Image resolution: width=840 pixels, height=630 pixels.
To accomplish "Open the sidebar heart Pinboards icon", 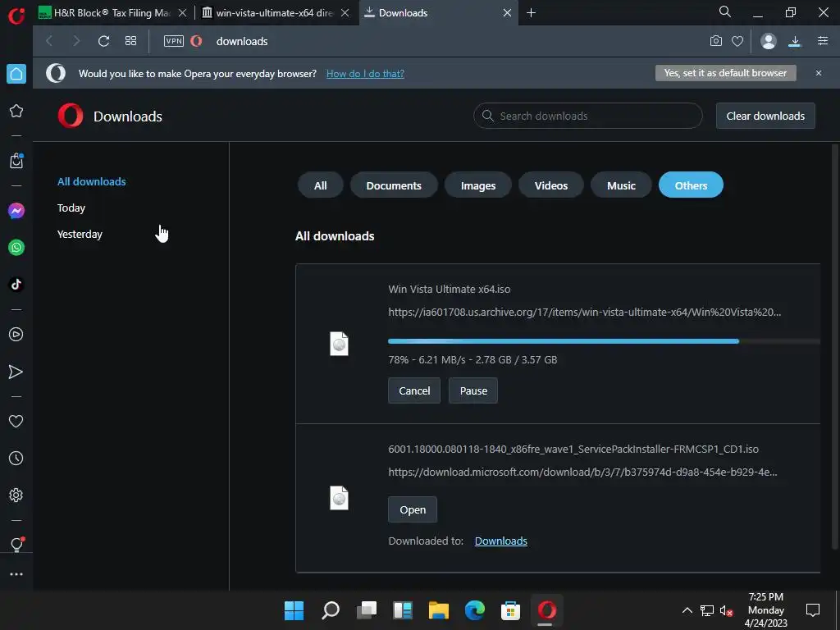I will [x=16, y=421].
